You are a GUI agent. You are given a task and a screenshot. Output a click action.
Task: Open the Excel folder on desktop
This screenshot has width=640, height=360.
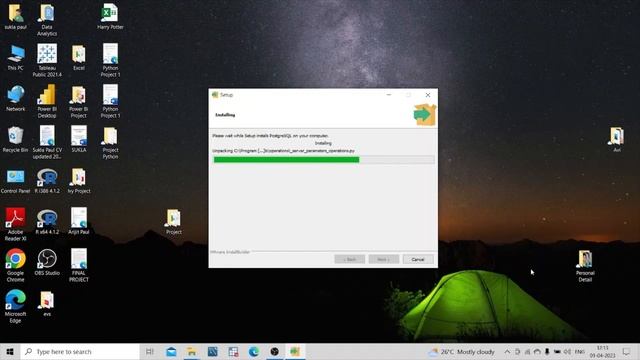point(79,58)
